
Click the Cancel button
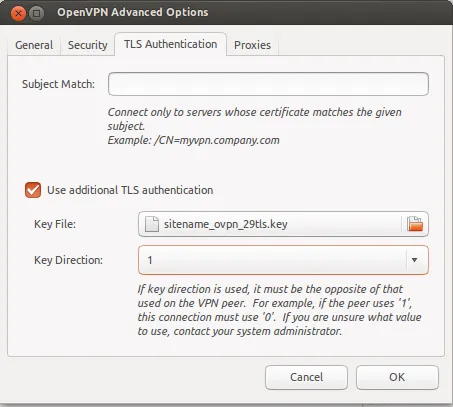coord(306,377)
